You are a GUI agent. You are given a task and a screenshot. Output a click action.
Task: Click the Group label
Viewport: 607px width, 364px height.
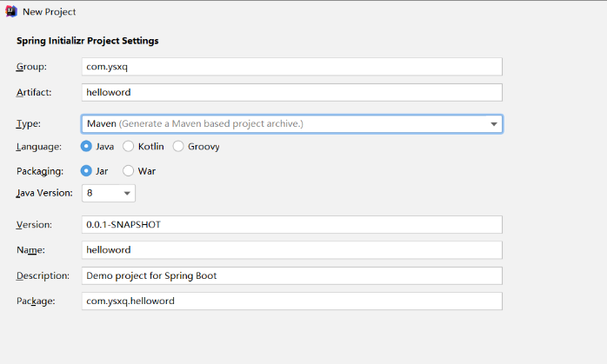31,67
